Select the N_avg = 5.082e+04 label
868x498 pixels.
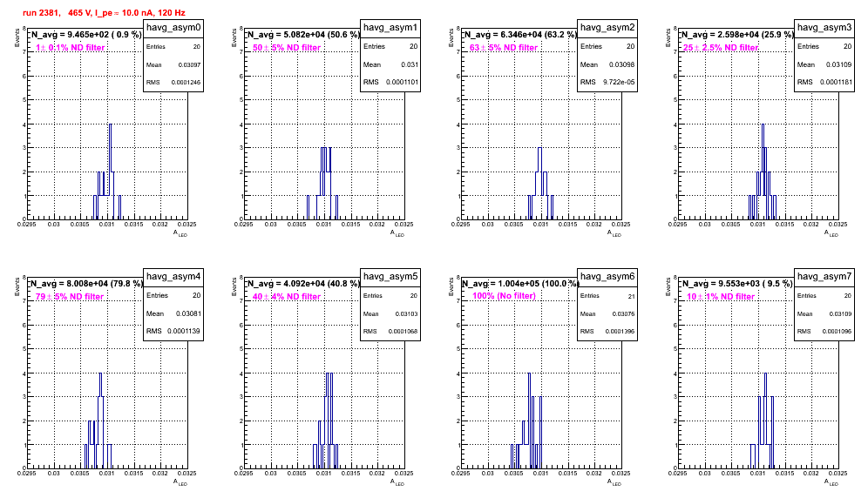pyautogui.click(x=303, y=35)
